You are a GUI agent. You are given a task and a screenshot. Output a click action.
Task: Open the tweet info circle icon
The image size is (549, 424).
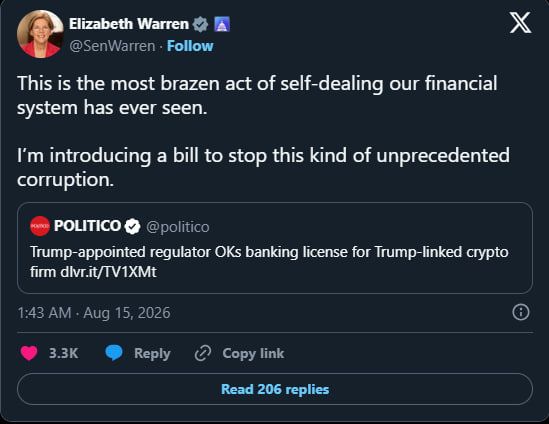(x=521, y=312)
